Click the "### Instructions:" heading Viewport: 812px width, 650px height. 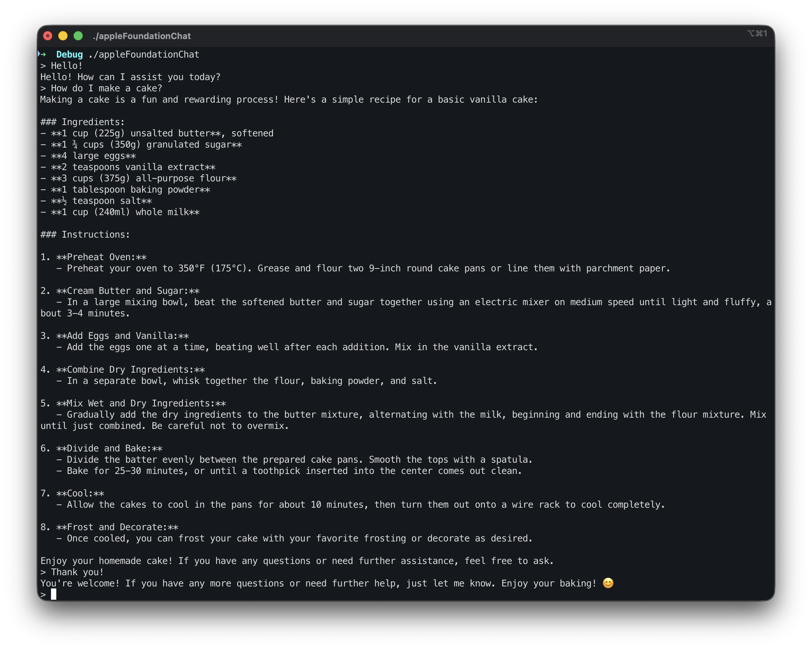click(x=85, y=234)
